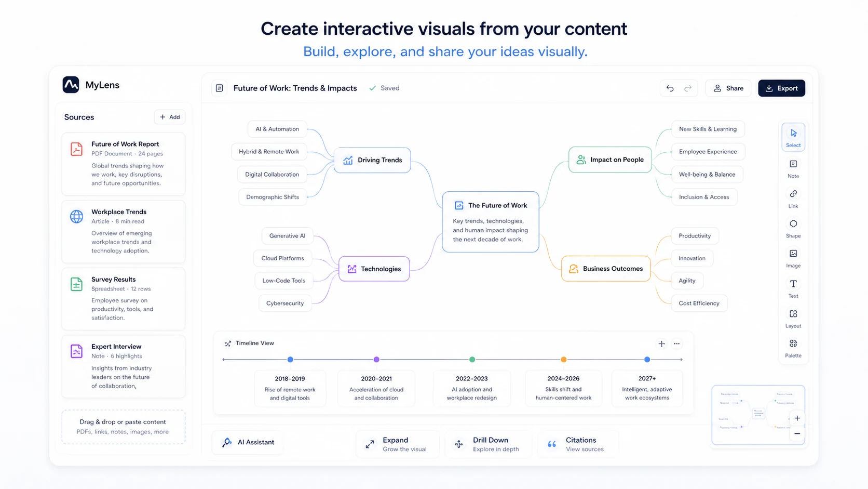Open the AI Assistant

click(x=248, y=442)
